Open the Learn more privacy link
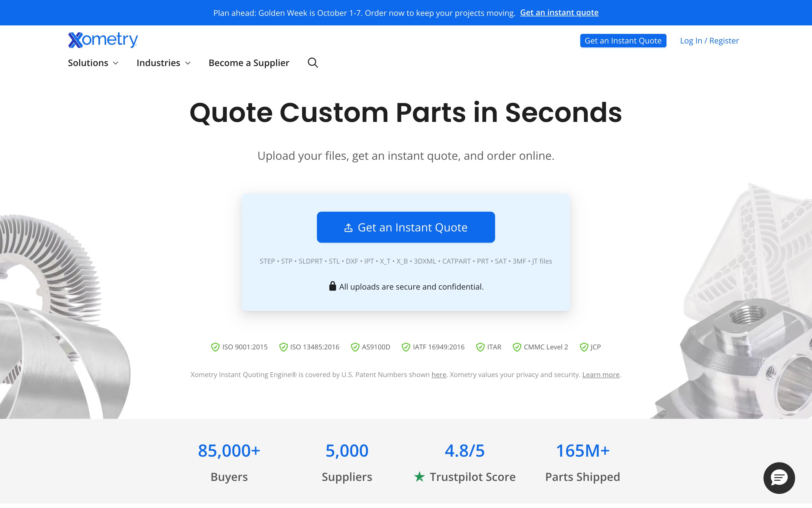 pyautogui.click(x=601, y=375)
